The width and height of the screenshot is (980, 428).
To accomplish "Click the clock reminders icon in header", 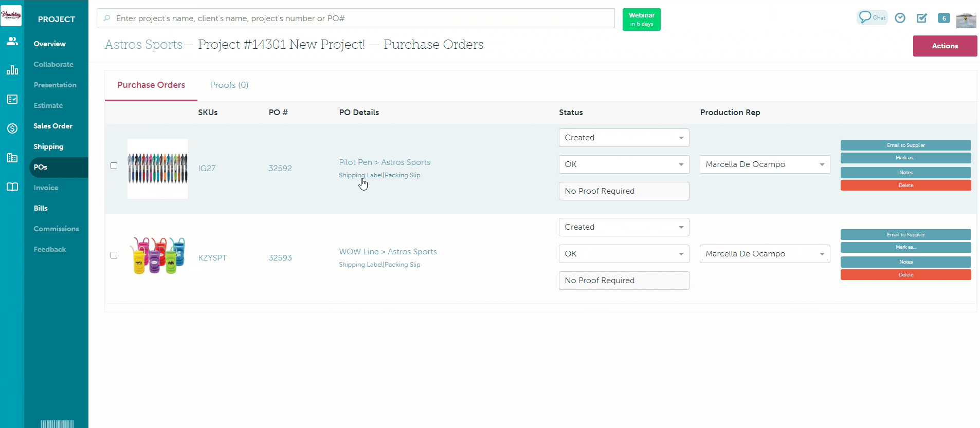I will 900,18.
